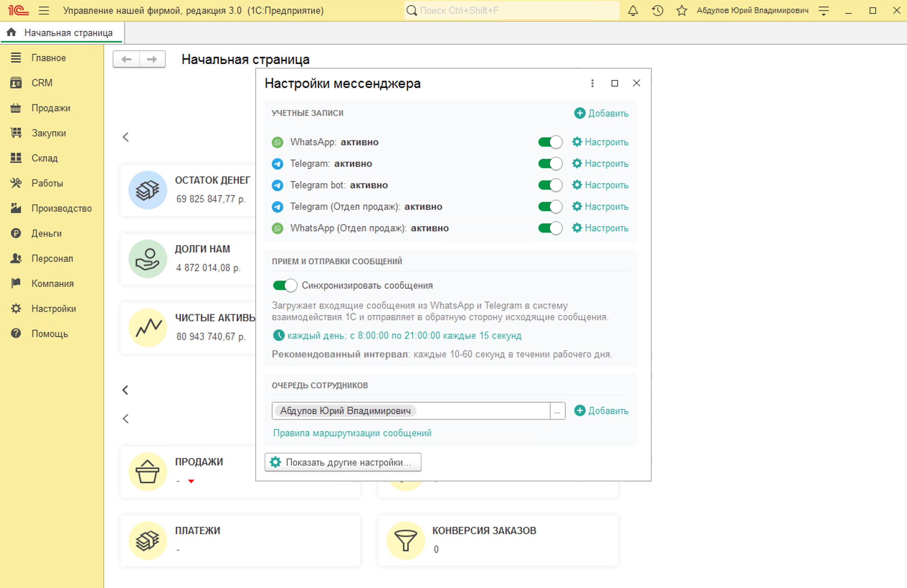Screen dimensions: 907x588
Task: Open the sync schedule link with clock
Action: pos(404,335)
